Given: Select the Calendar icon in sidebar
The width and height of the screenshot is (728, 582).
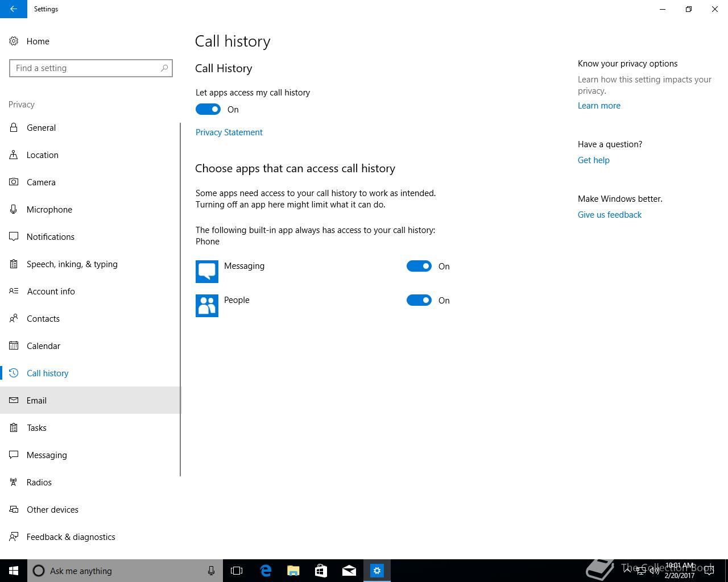Looking at the screenshot, I should [14, 346].
